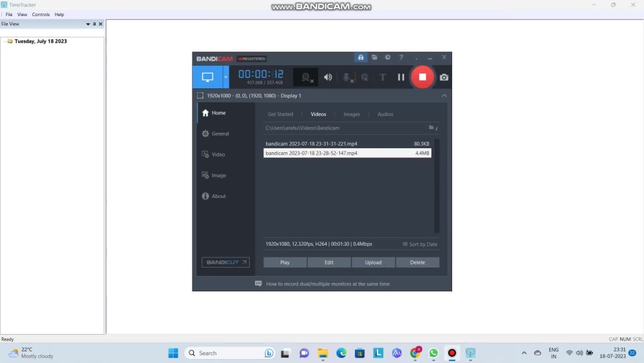The image size is (644, 363).
Task: Toggle the microphone recording icon
Action: click(347, 77)
